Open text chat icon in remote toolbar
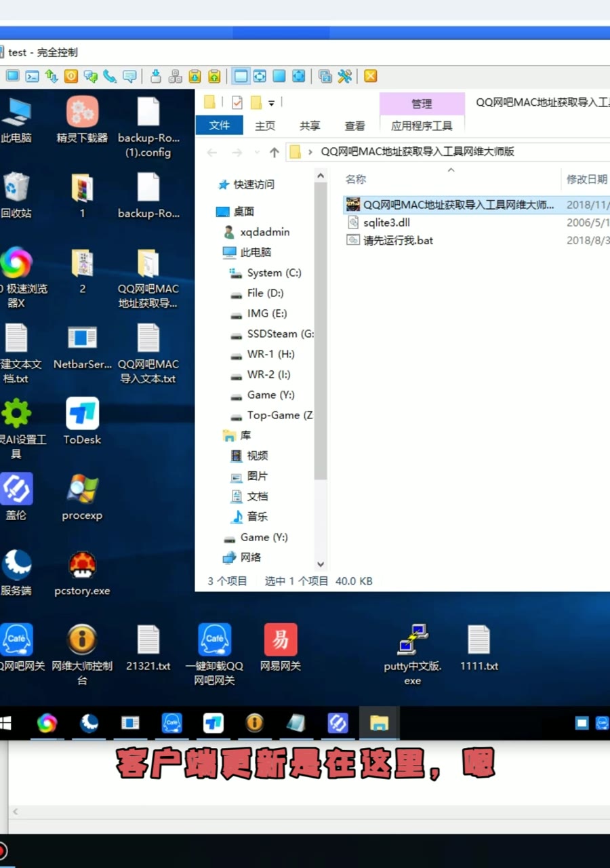Screen dimensions: 610x868 coord(91,77)
